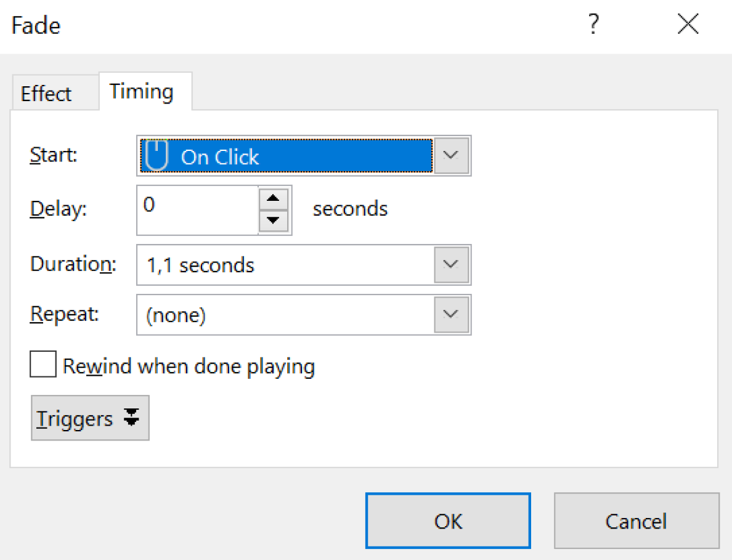Click the Delay down-arrow stepper
The height and width of the screenshot is (560, 732).
point(274,222)
